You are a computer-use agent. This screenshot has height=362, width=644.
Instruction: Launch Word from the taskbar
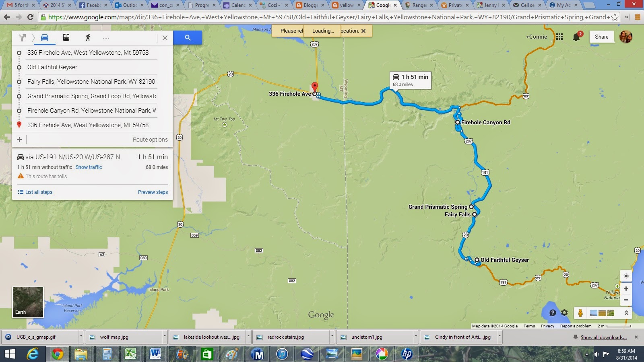155,354
